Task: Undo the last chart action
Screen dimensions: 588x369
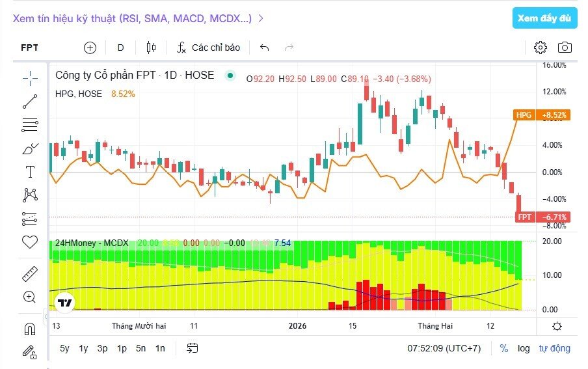Action: [264, 48]
